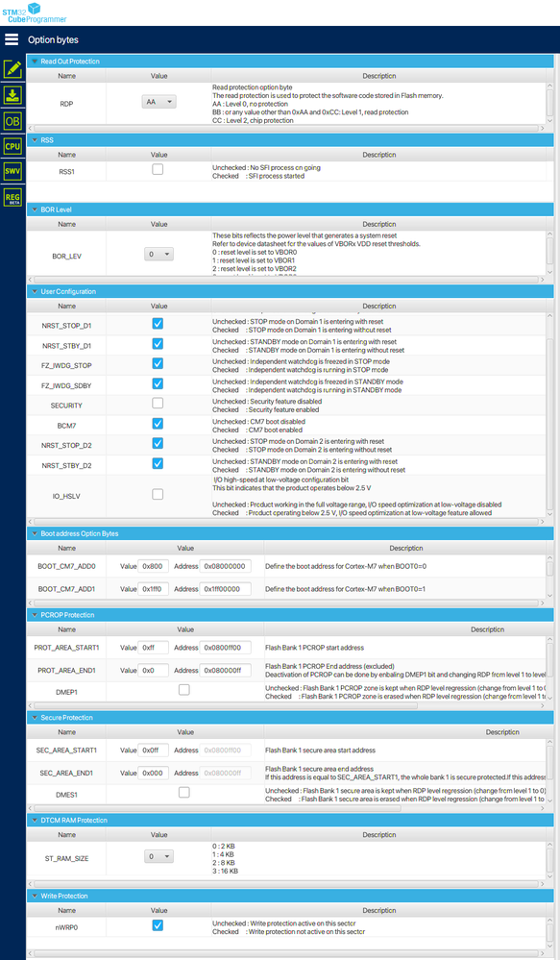
Task: Open the memory edit pencil icon
Action: [x=12, y=69]
